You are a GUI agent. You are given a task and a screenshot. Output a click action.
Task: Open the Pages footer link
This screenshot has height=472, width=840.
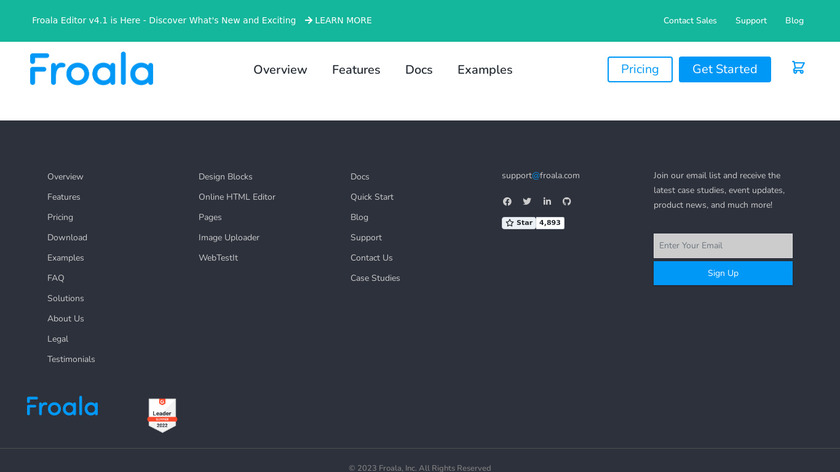pyautogui.click(x=209, y=217)
